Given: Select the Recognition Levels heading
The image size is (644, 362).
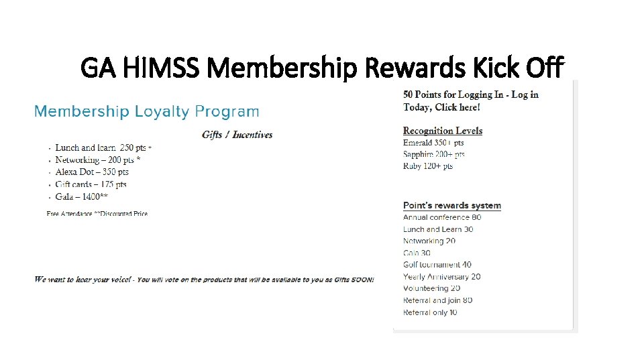Looking at the screenshot, I should click(443, 131).
